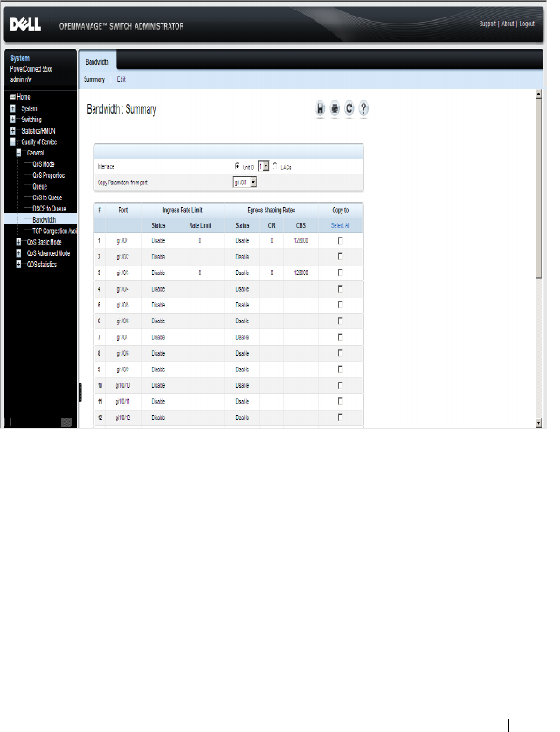Select the LAGs radio button
The height and width of the screenshot is (732, 560).
coord(274,166)
